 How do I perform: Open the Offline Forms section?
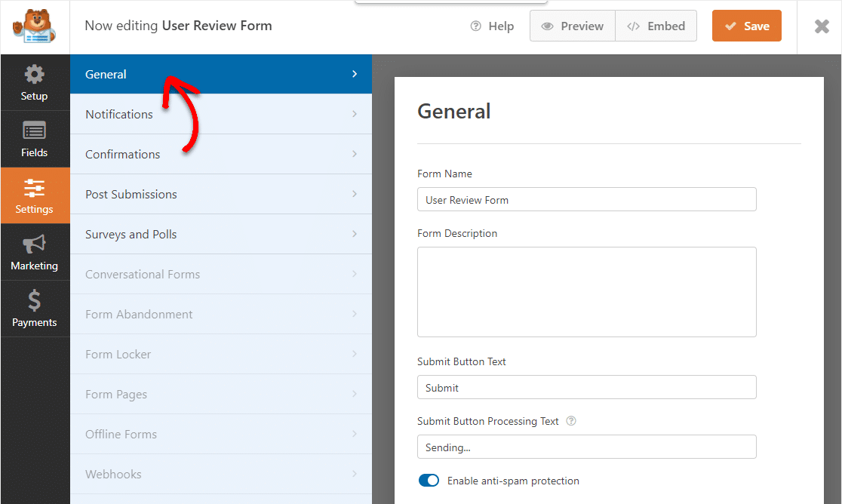(221, 434)
